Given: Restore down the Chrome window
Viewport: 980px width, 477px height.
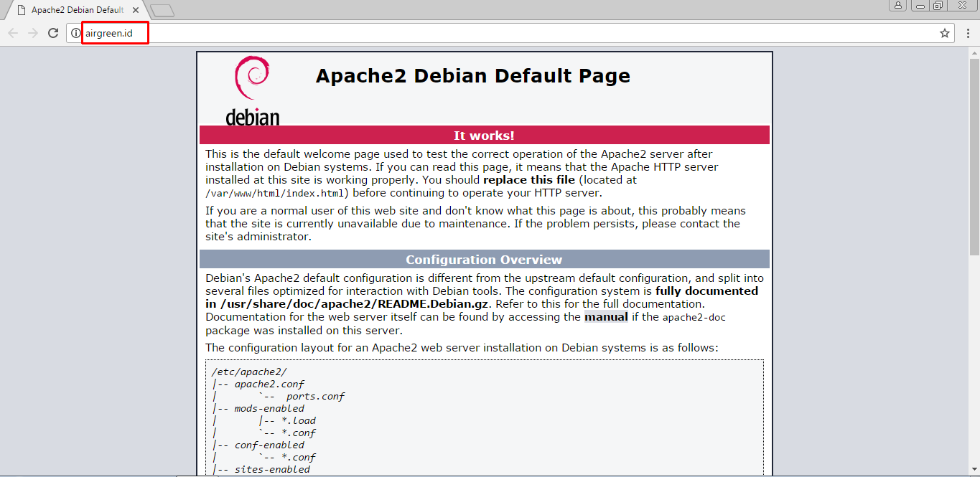Looking at the screenshot, I should 938,6.
